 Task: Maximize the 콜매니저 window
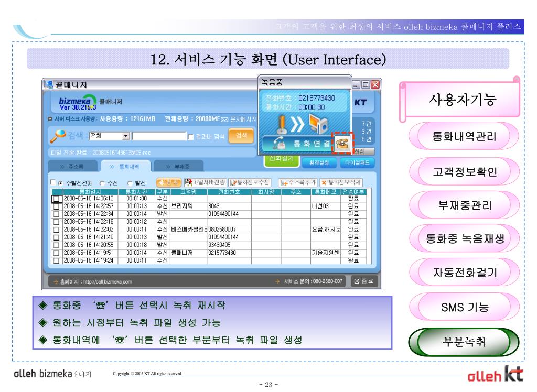pyautogui.click(x=366, y=84)
